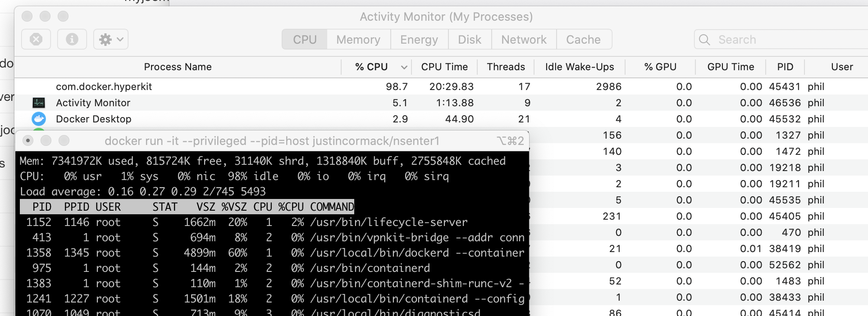Click PID 1327 in the list
The height and width of the screenshot is (316, 868).
(788, 135)
